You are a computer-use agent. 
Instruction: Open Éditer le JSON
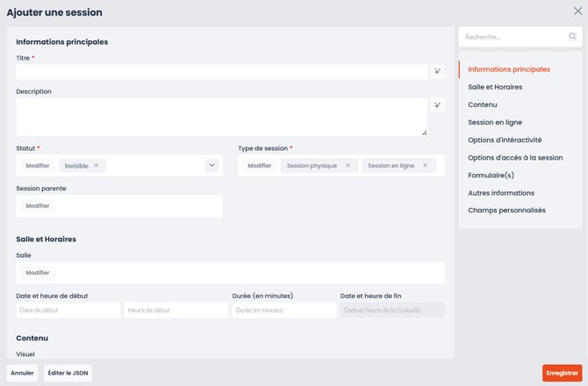68,373
